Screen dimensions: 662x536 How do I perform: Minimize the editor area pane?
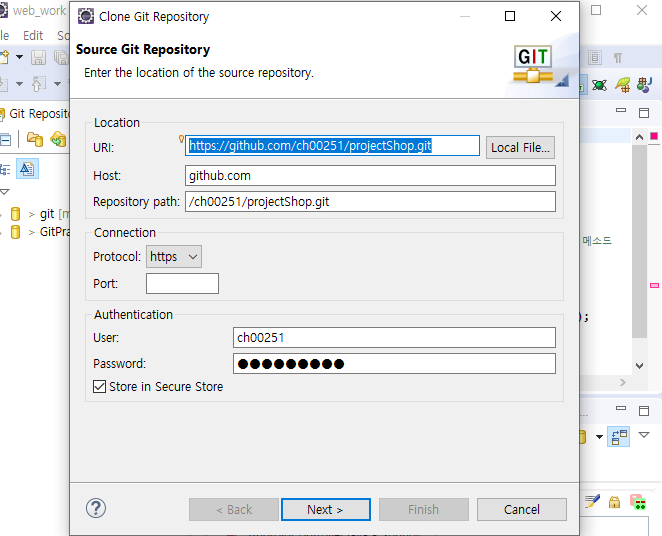[x=621, y=111]
